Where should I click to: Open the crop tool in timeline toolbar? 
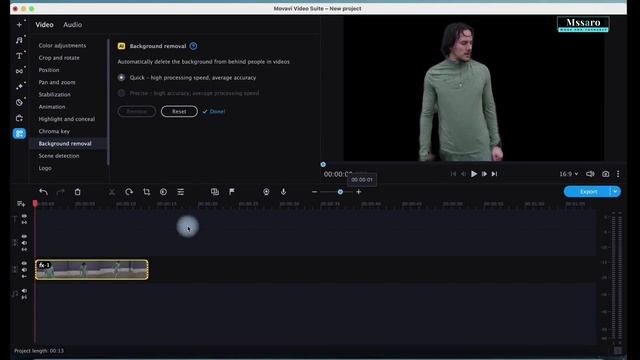(x=147, y=192)
